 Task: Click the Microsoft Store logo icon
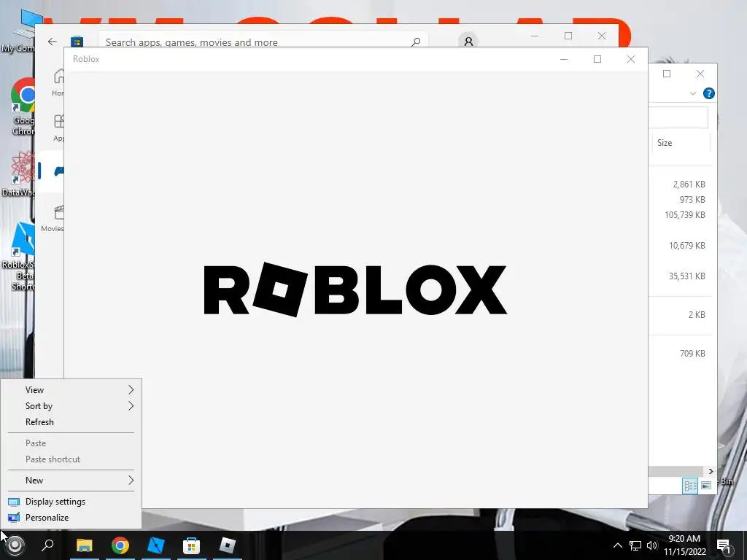77,42
